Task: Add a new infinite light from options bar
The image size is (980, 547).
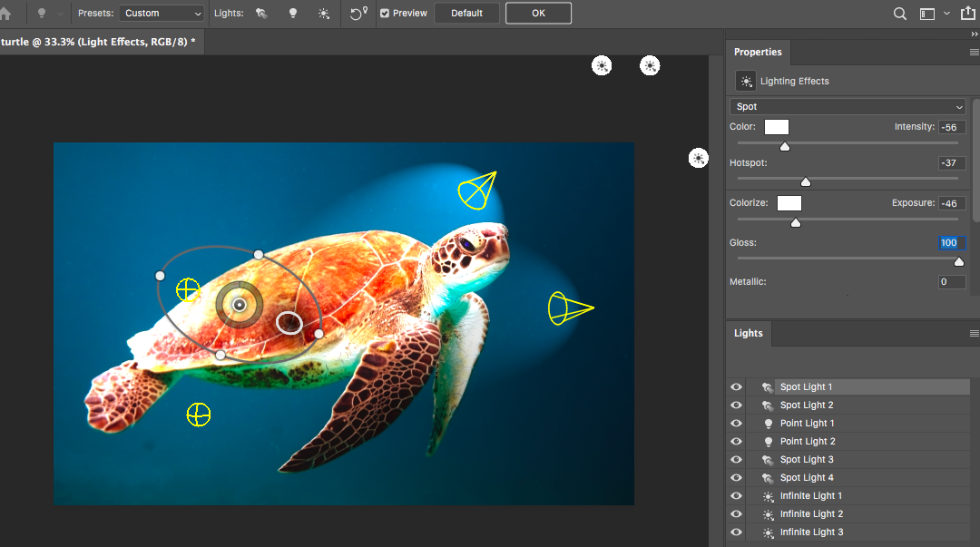Action: (x=323, y=13)
